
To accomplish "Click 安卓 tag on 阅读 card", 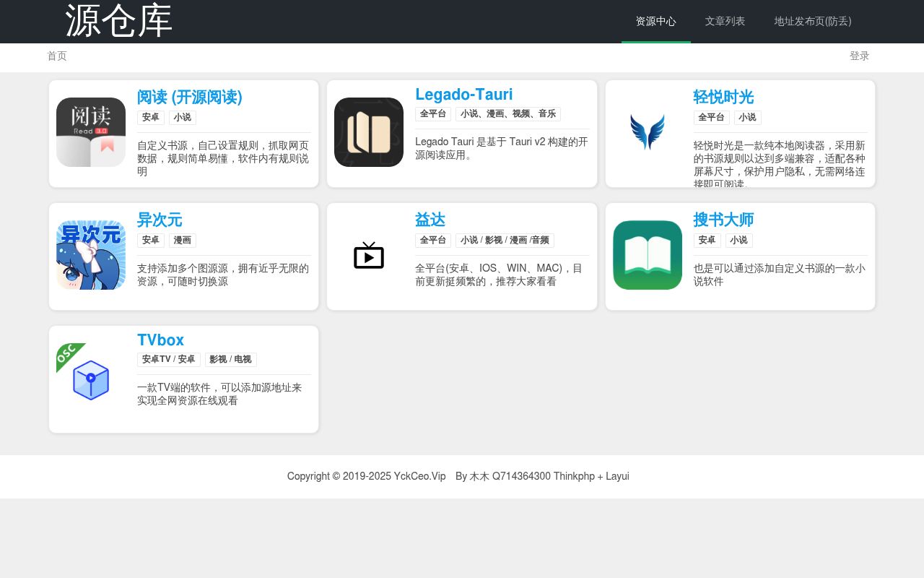I will (x=151, y=118).
